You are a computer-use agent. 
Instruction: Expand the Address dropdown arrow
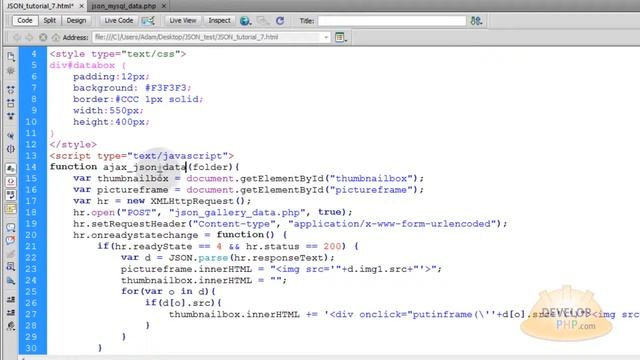click(326, 38)
